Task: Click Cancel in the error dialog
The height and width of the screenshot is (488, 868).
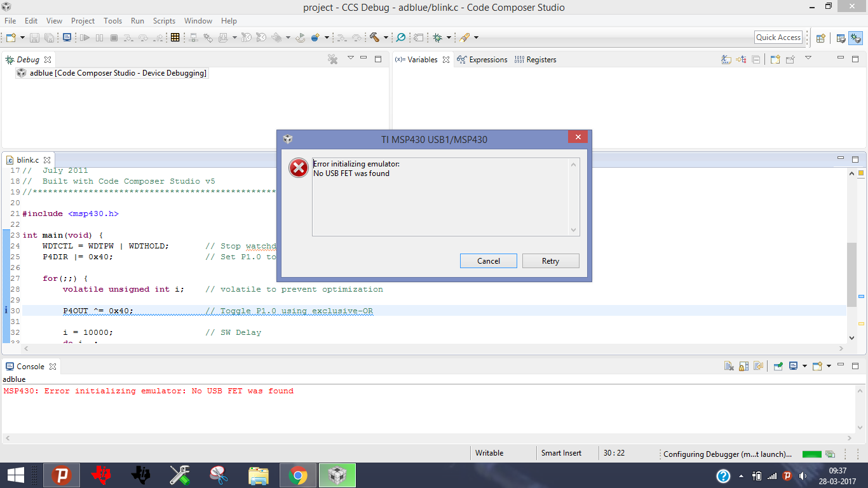Action: pyautogui.click(x=489, y=261)
